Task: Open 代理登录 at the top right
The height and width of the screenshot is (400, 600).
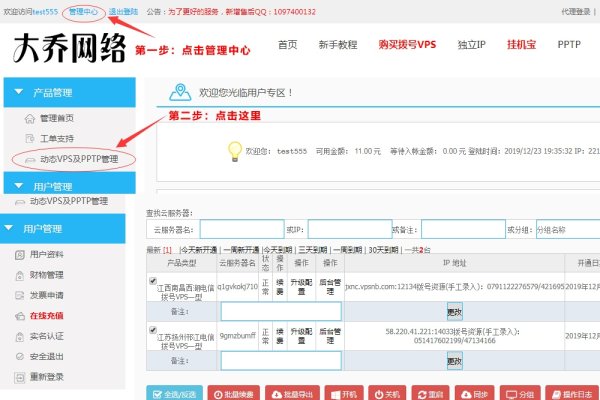Action: pos(576,12)
